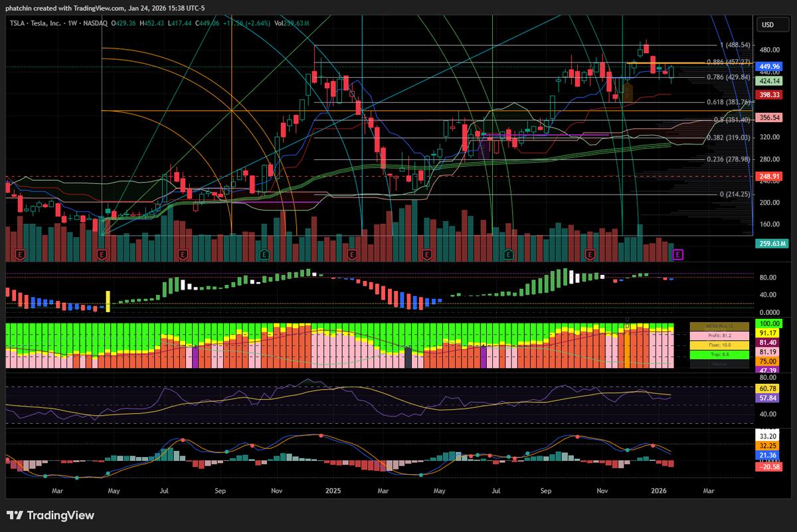Screen dimensions: 797x532
Task: Click the red earnings E marker of April 2025
Action: (427, 254)
